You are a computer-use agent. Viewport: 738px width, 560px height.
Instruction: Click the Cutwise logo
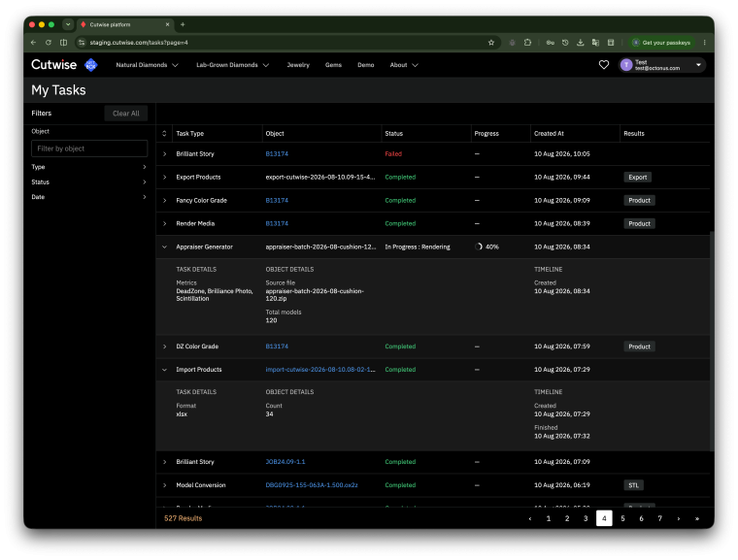coord(53,64)
